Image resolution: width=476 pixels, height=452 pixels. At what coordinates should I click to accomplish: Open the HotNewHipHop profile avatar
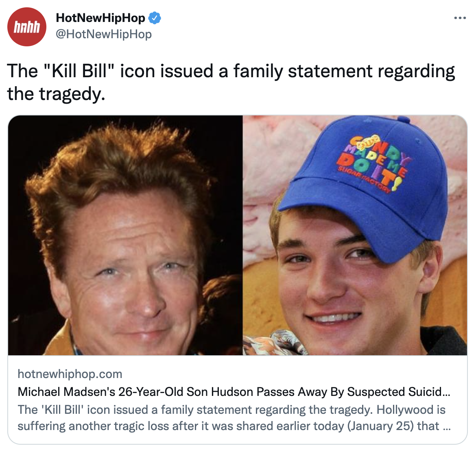click(27, 27)
